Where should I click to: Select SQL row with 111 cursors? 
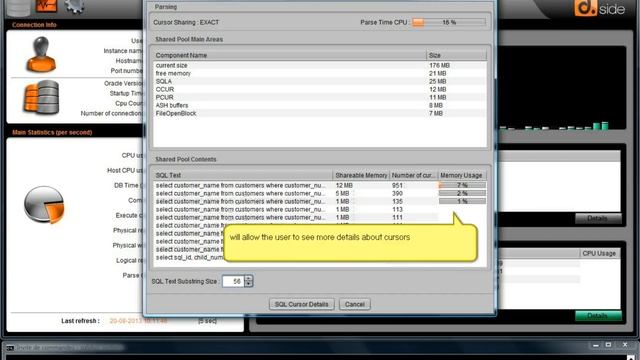tap(320, 217)
